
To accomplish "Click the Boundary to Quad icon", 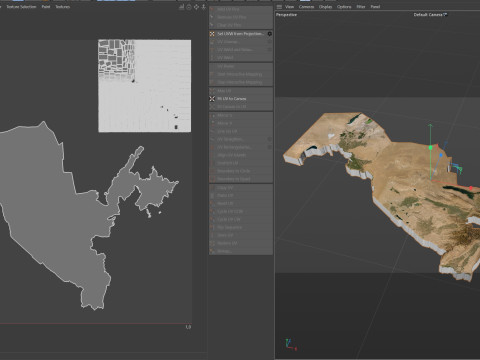I will [x=212, y=179].
